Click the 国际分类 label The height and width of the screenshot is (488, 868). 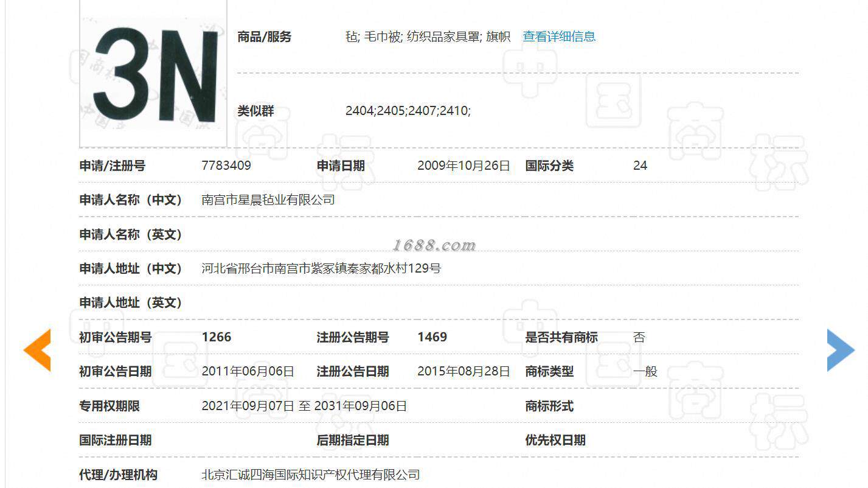tap(549, 166)
